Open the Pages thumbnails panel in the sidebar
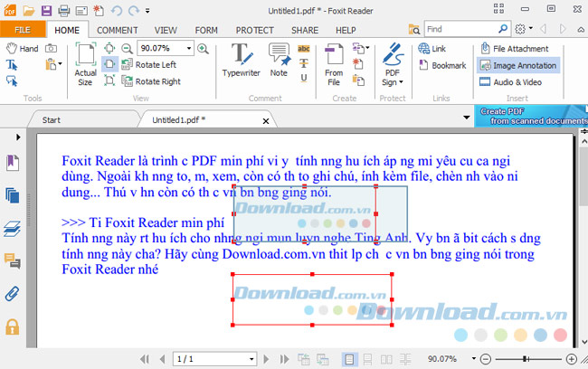The width and height of the screenshot is (588, 369). [13, 195]
